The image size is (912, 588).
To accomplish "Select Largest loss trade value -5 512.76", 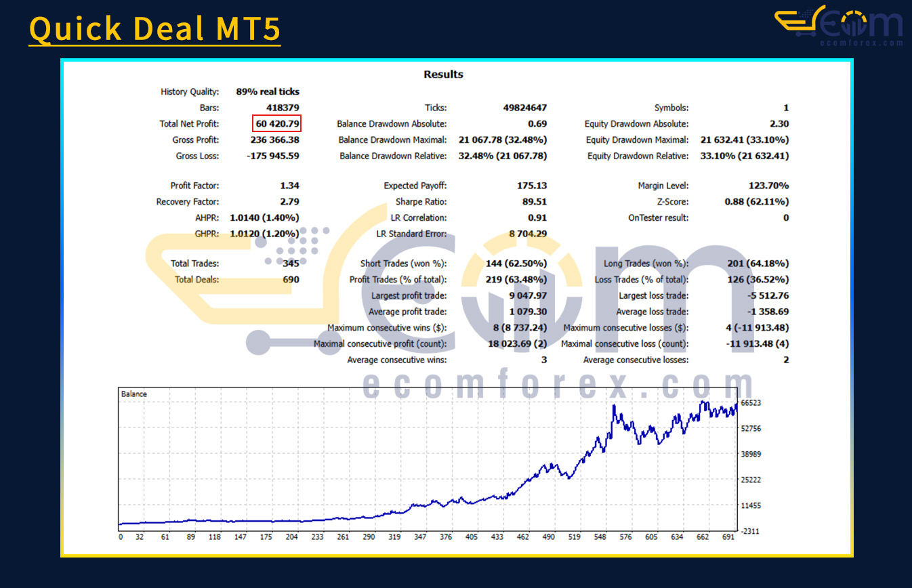I will click(x=769, y=296).
